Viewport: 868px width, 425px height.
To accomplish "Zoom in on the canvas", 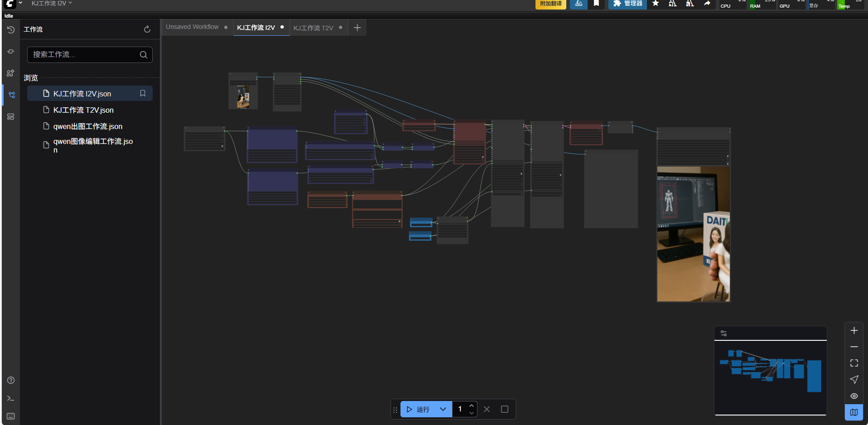I will tap(854, 331).
